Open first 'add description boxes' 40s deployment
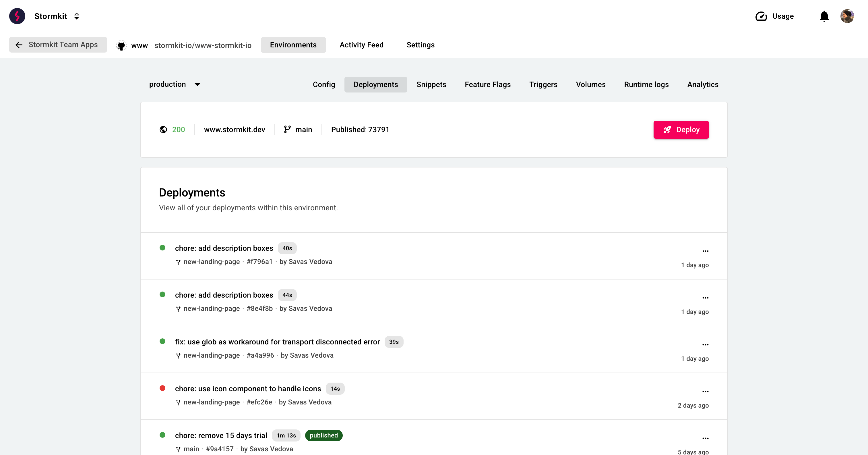Screen dimensions: 868x455 pyautogui.click(x=224, y=248)
